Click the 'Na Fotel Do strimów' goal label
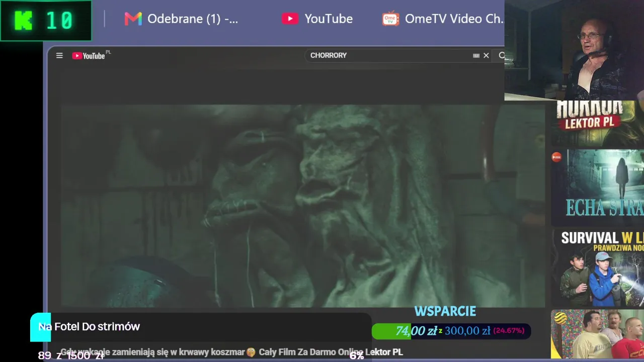Image resolution: width=644 pixels, height=362 pixels. [x=89, y=327]
